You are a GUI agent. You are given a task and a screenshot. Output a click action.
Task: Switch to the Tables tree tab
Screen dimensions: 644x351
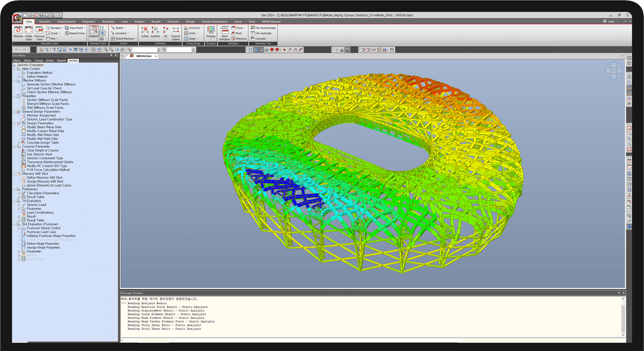pos(28,61)
